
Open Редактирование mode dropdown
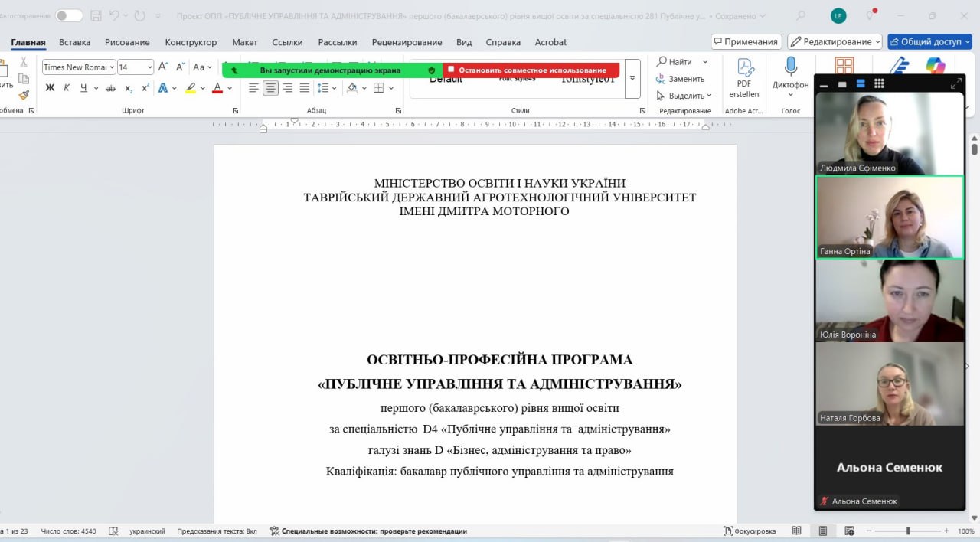point(835,41)
